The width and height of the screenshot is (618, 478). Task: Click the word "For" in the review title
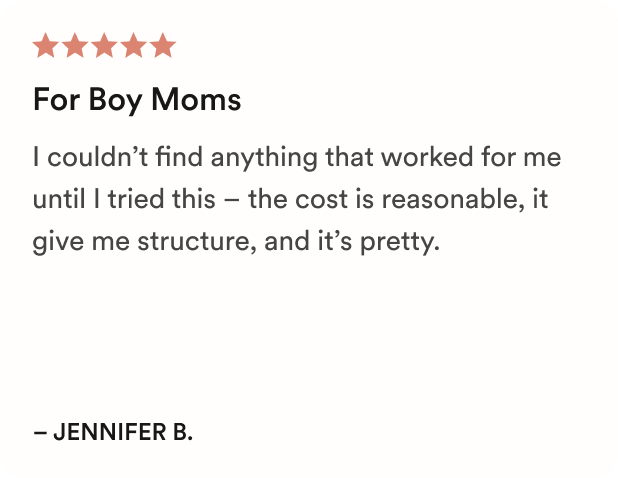click(57, 100)
